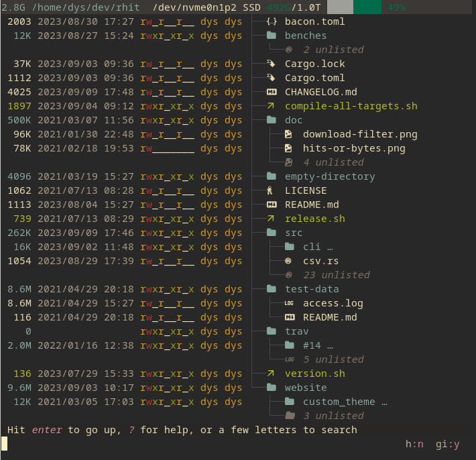
Task: Click the folder icon of benches
Action: click(272, 36)
